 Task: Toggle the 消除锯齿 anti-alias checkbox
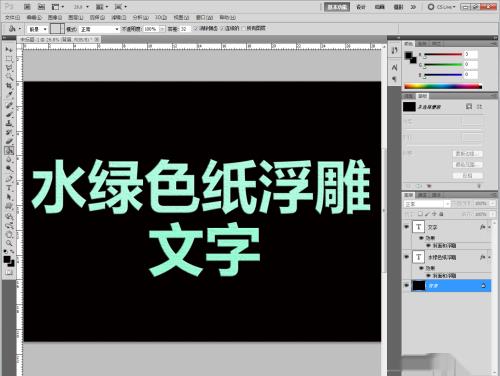(196, 29)
